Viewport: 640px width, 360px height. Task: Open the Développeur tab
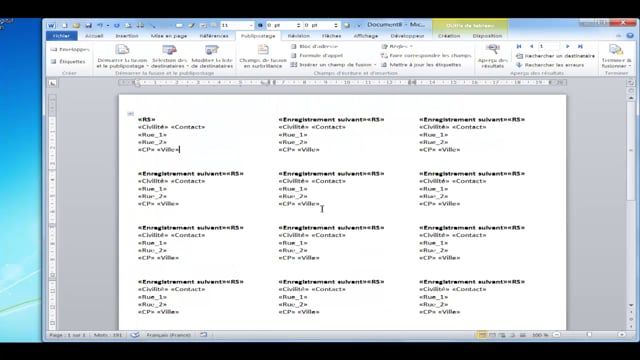(x=407, y=36)
